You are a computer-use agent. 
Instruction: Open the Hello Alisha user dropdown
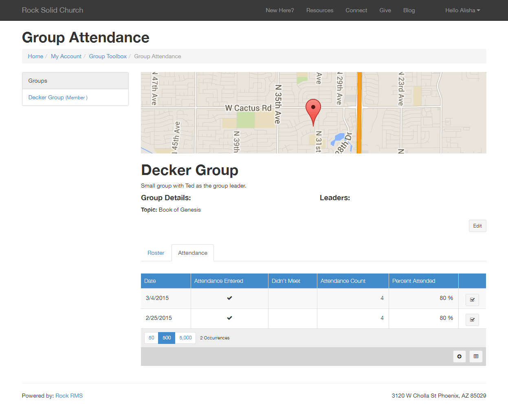(x=462, y=10)
